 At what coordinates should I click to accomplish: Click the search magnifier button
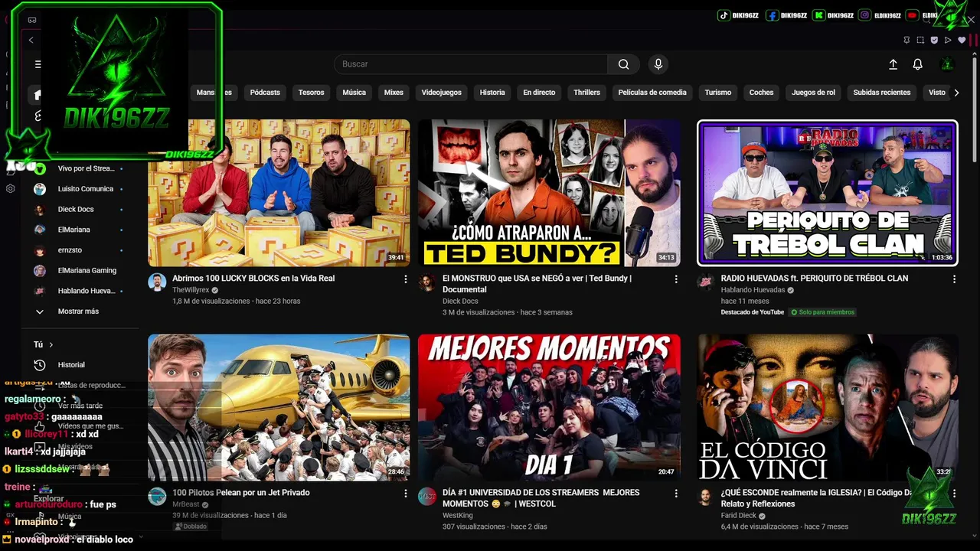624,64
